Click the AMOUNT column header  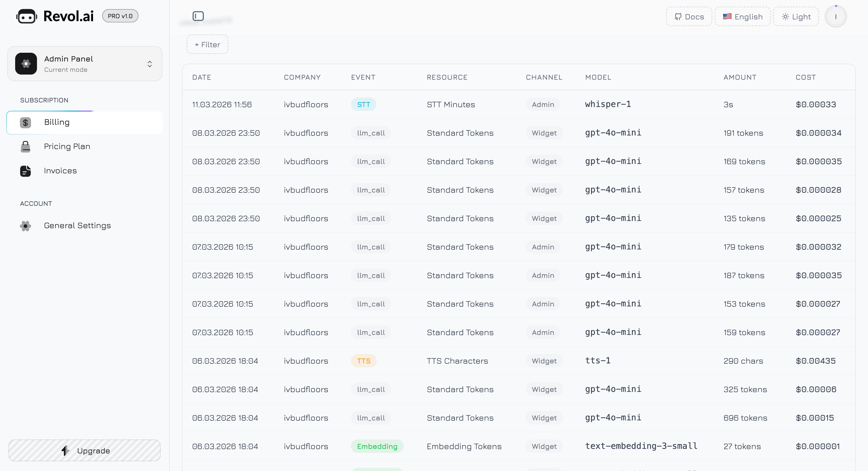tap(739, 77)
